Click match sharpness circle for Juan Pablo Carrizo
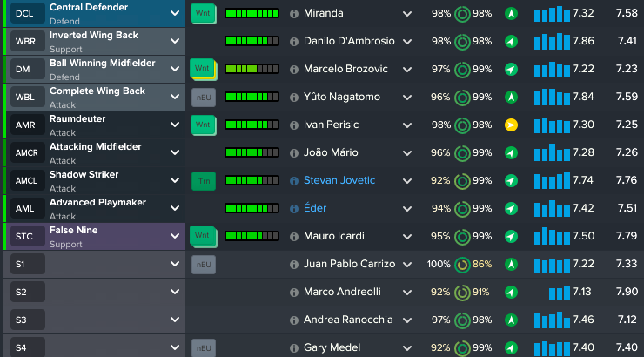The width and height of the screenshot is (644, 357). click(x=461, y=265)
